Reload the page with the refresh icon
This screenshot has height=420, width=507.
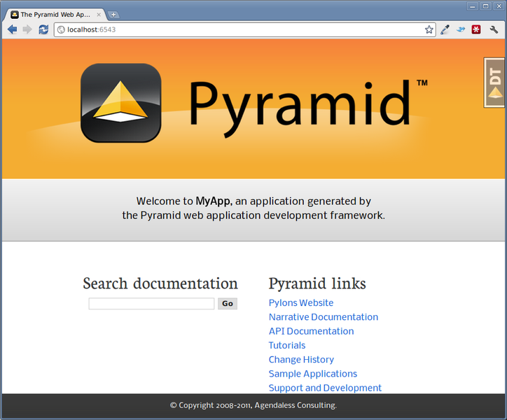43,29
